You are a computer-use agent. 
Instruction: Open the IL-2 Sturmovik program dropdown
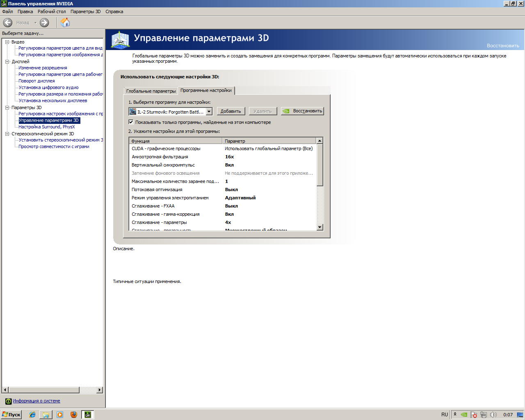[170, 112]
